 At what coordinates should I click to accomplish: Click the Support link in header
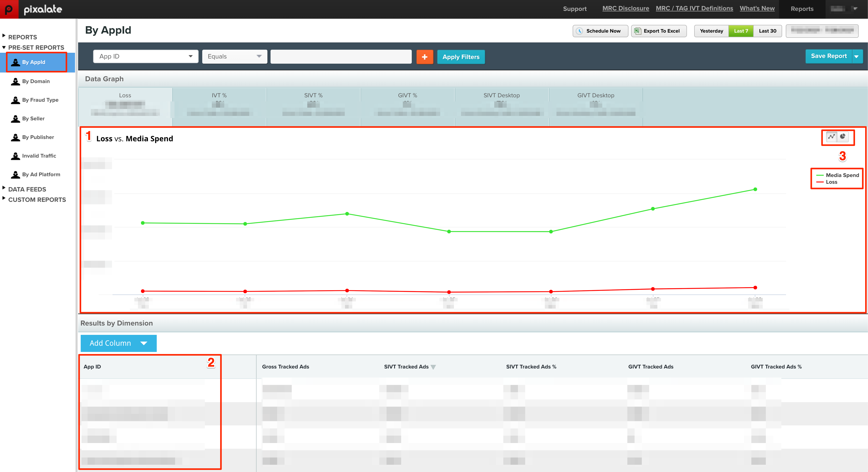pos(574,9)
